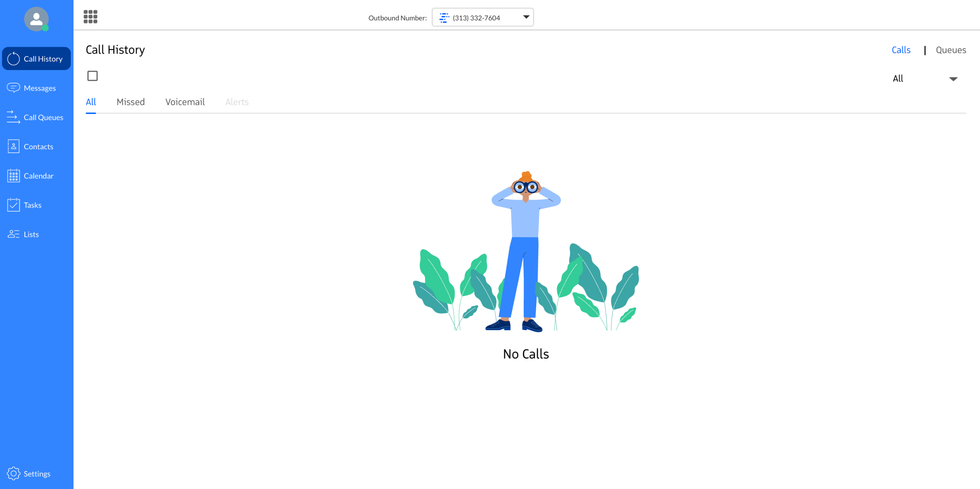
Task: Click the Queues link
Action: tap(951, 50)
